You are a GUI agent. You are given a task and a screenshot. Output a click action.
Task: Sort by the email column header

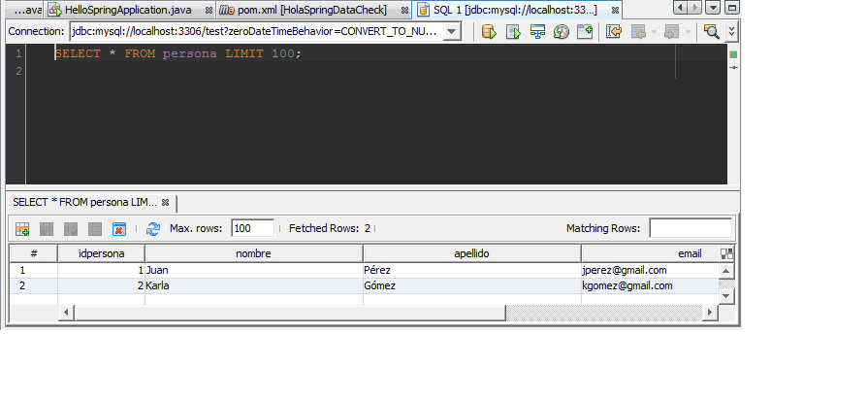click(650, 253)
